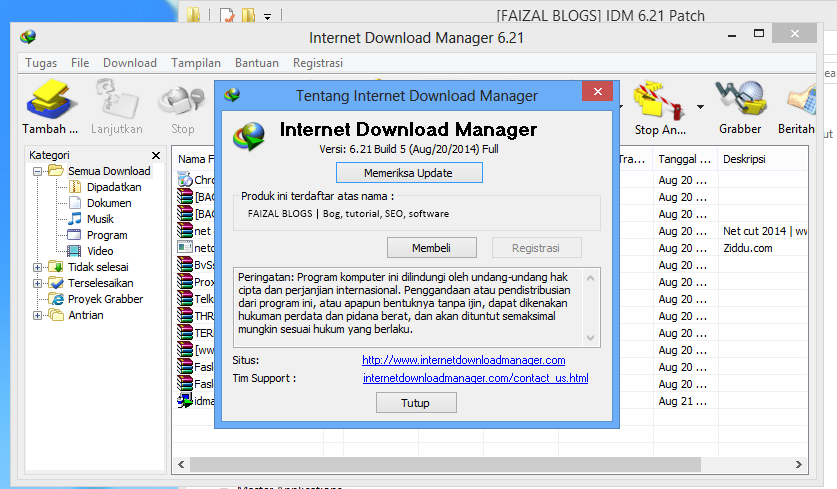Select the Musik note icon
The width and height of the screenshot is (837, 489).
point(75,219)
